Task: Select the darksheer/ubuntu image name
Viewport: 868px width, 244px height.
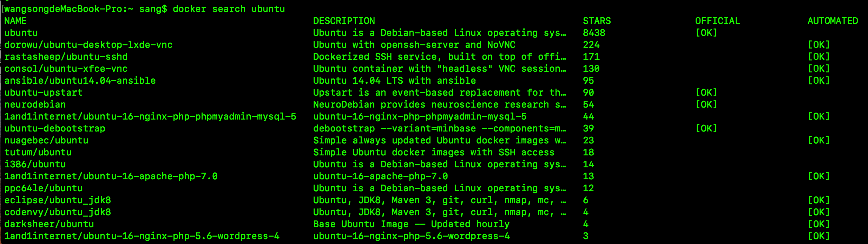Action: pyautogui.click(x=49, y=224)
